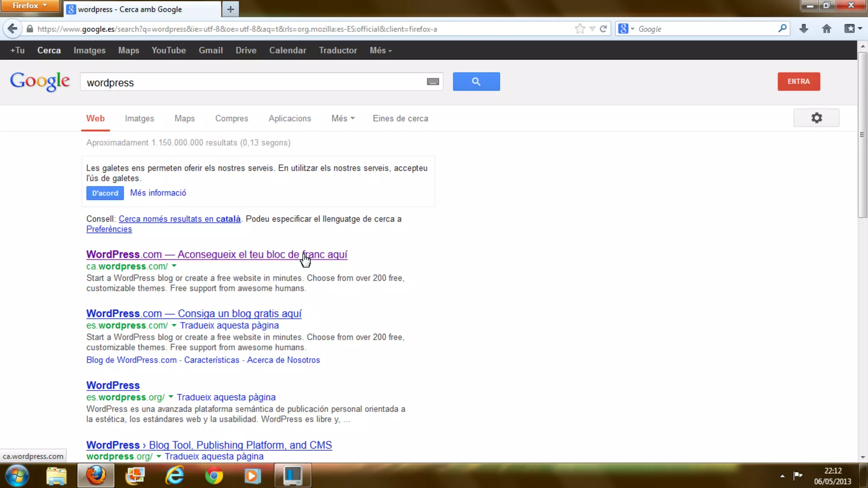868x488 pixels.
Task: Open the Firefox application menu button
Action: point(30,6)
